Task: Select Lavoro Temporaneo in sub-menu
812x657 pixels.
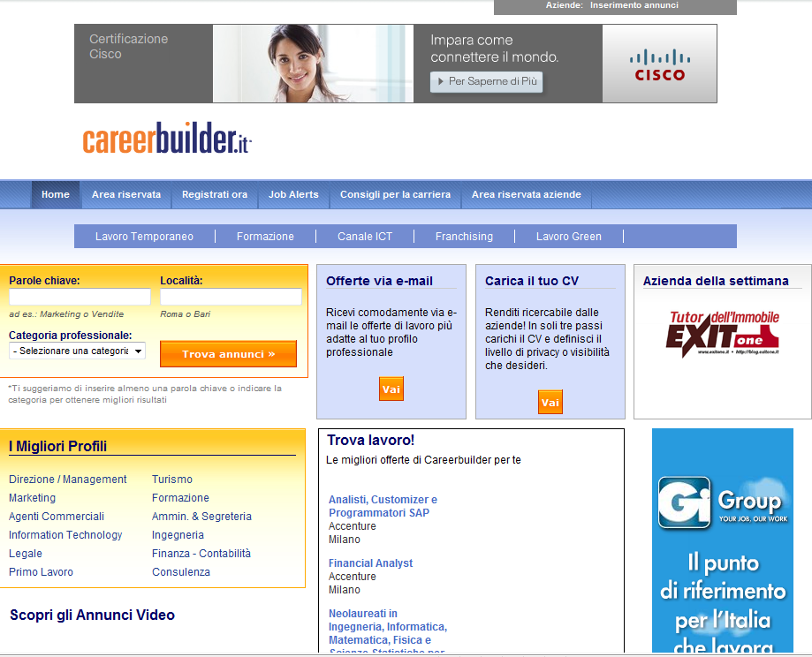Action: coord(144,237)
